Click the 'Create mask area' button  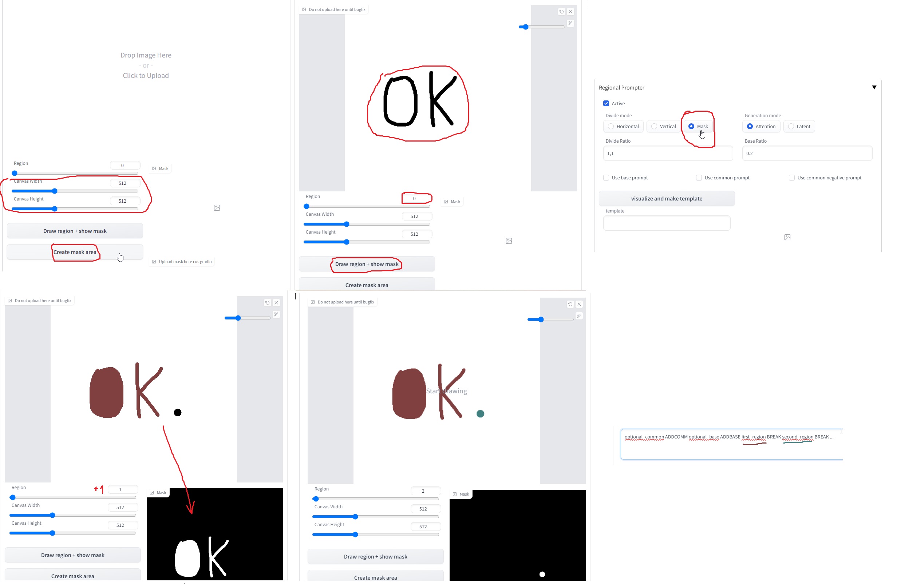[75, 252]
